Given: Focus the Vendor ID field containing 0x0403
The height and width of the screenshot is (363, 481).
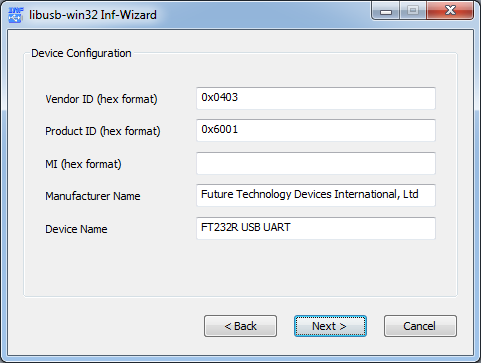Looking at the screenshot, I should pyautogui.click(x=316, y=98).
